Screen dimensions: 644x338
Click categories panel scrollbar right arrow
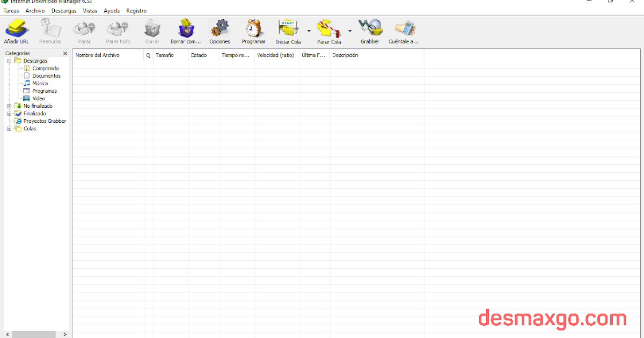coord(65,334)
